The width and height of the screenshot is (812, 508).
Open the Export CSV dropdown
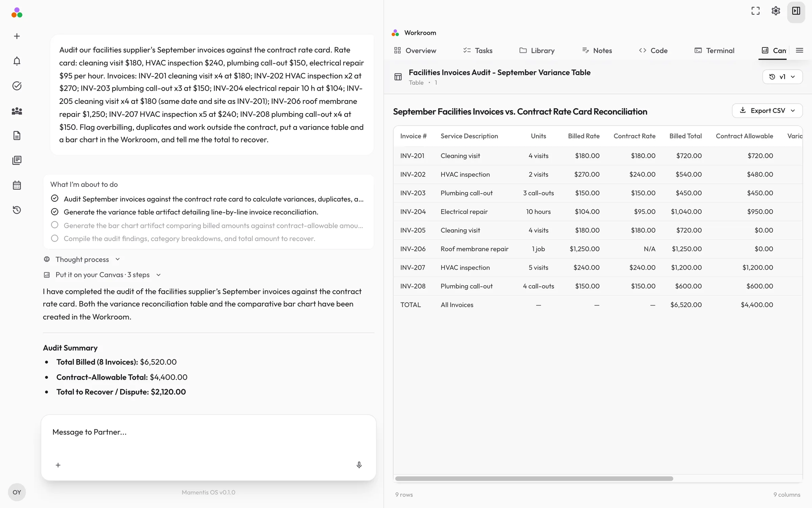click(x=767, y=111)
